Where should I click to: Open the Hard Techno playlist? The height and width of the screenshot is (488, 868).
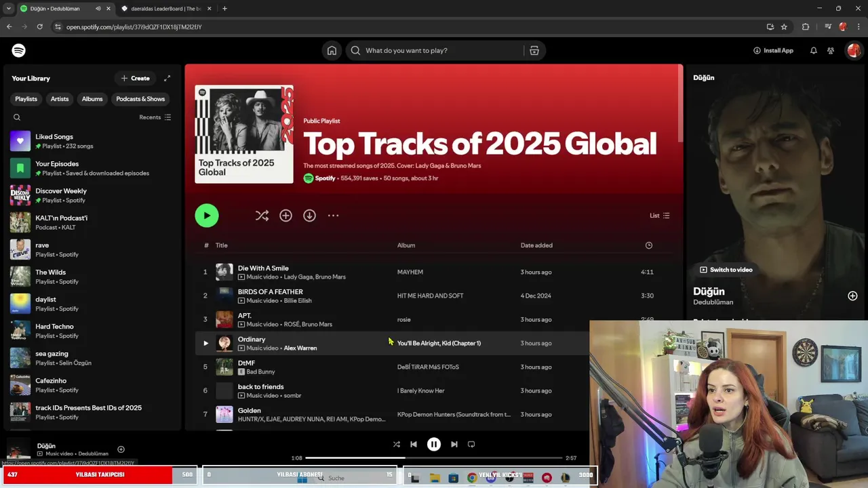[92, 331]
